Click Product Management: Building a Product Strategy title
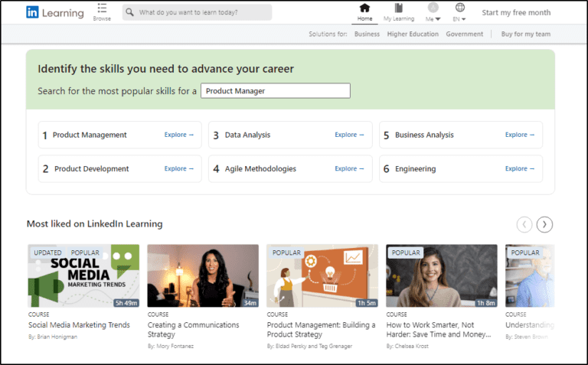The width and height of the screenshot is (588, 365). pyautogui.click(x=321, y=329)
